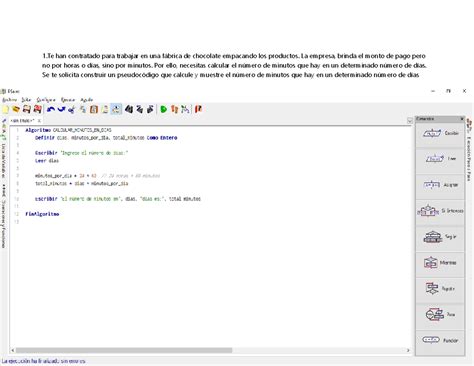Image resolution: width=474 pixels, height=366 pixels.
Task: Run the algorithm with the green play icon
Action: click(164, 109)
